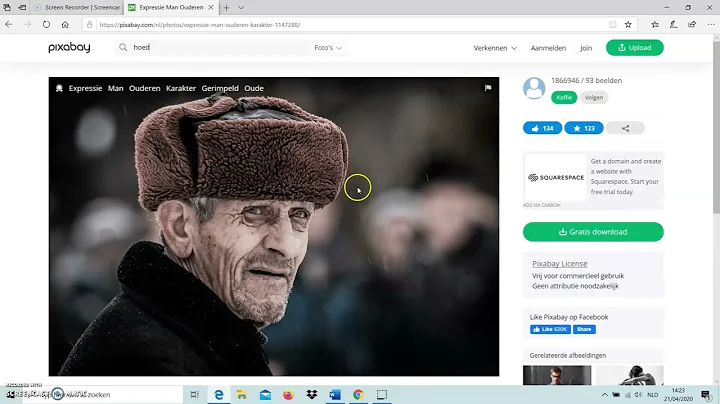Open Dropbox from the taskbar
Viewport: 720px width, 404px height.
click(311, 394)
